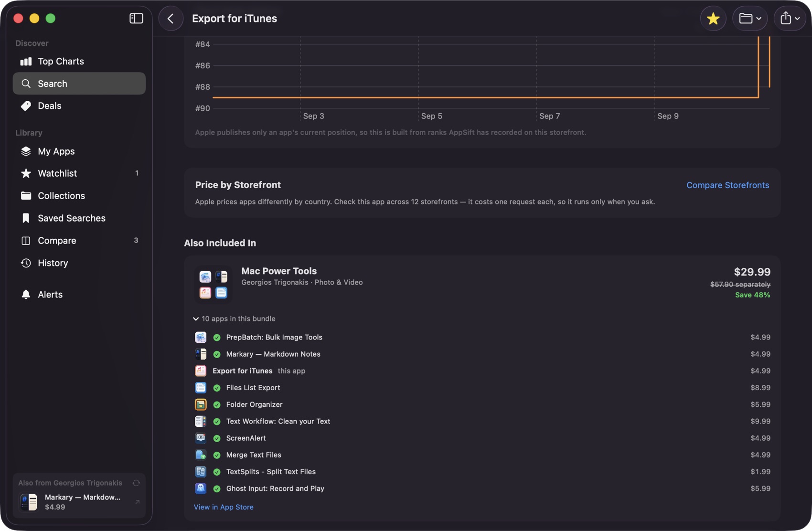This screenshot has height=531, width=812.
Task: Click the open-arrow icon on Markary card
Action: pyautogui.click(x=137, y=502)
